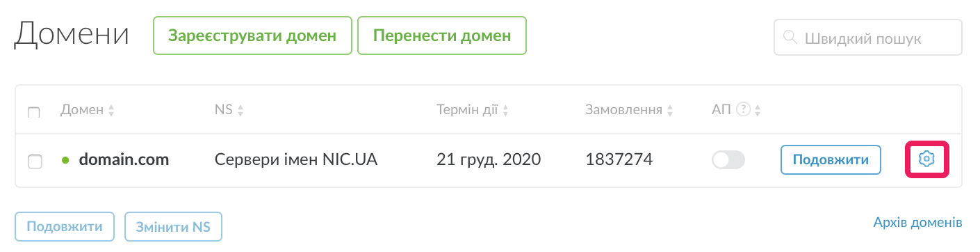Screen dimensions: 980x252
Task: Toggle auto-renewal switch for domain.com
Action: pos(728,160)
